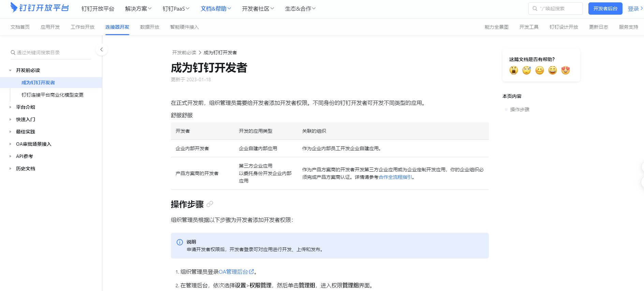The height and width of the screenshot is (291, 644).
Task: Expand the 最佳实践 tree section
Action: pyautogui.click(x=10, y=132)
